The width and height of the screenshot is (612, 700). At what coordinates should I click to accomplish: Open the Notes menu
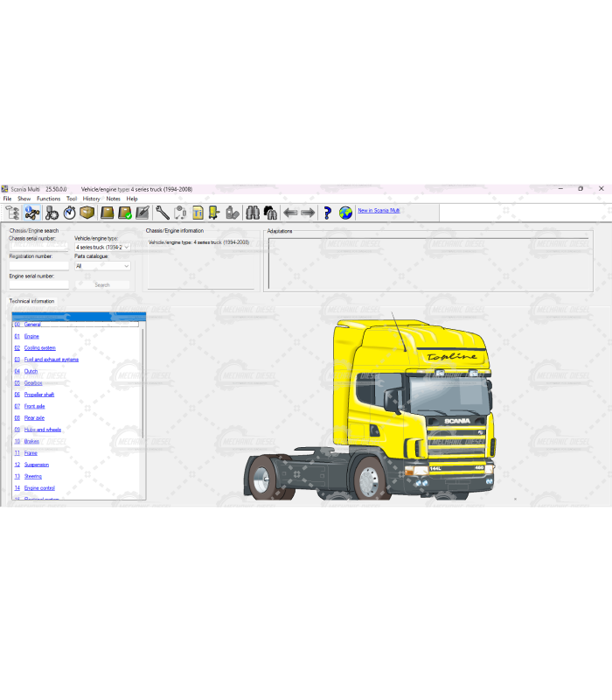click(113, 199)
